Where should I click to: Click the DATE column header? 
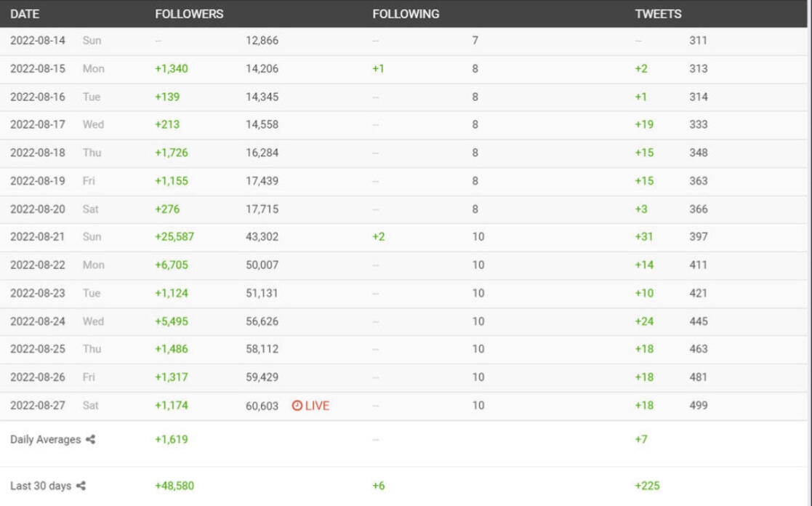(x=25, y=14)
